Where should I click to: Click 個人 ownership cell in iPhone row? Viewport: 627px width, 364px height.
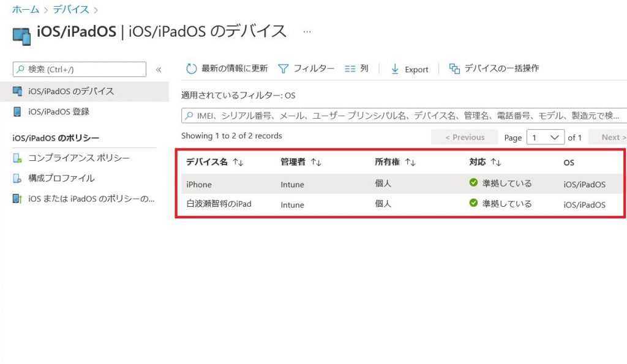pyautogui.click(x=383, y=184)
